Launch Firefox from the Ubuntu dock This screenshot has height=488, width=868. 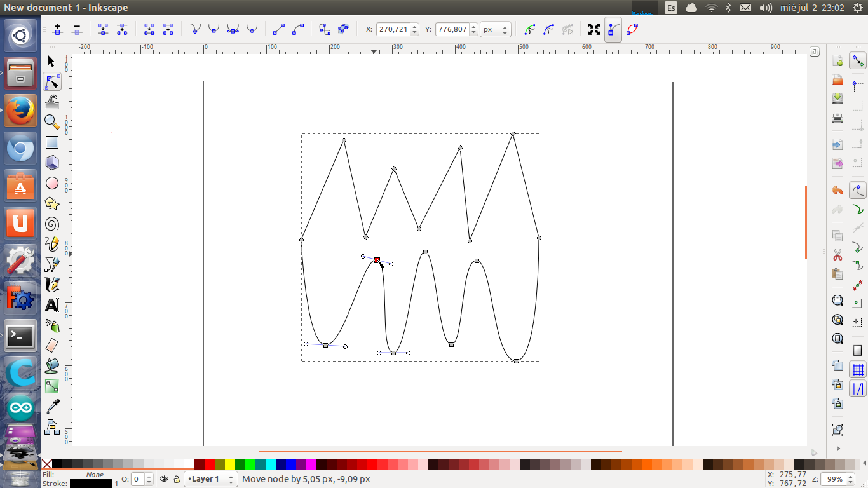point(20,111)
